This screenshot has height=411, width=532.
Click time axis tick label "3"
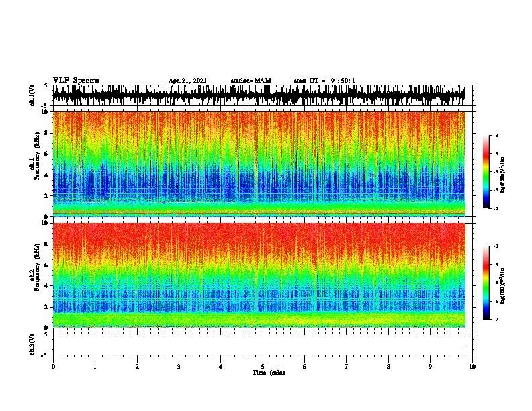coord(179,367)
